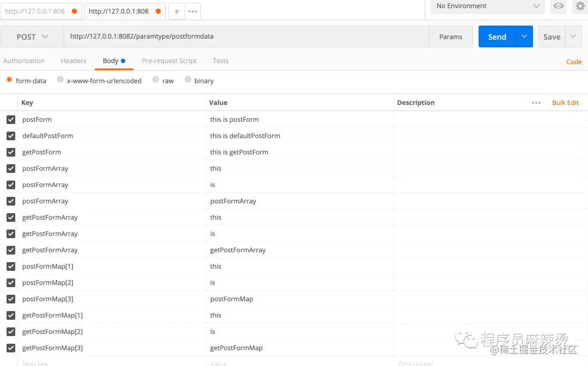Open the Params button
Image resolution: width=588 pixels, height=366 pixels.
click(451, 37)
